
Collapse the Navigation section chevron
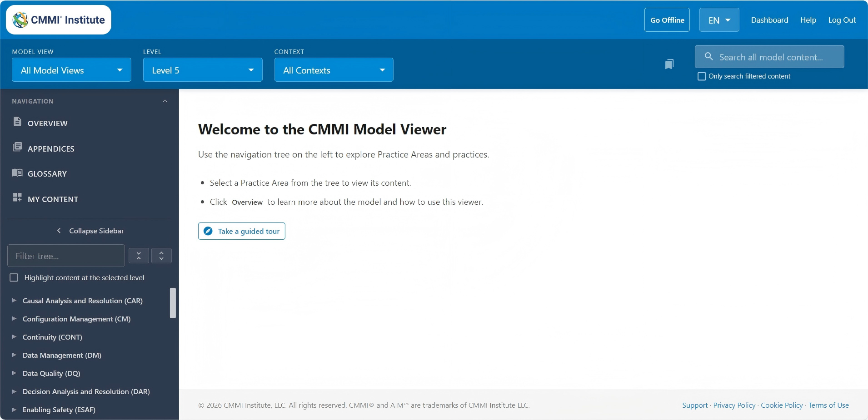coord(165,101)
